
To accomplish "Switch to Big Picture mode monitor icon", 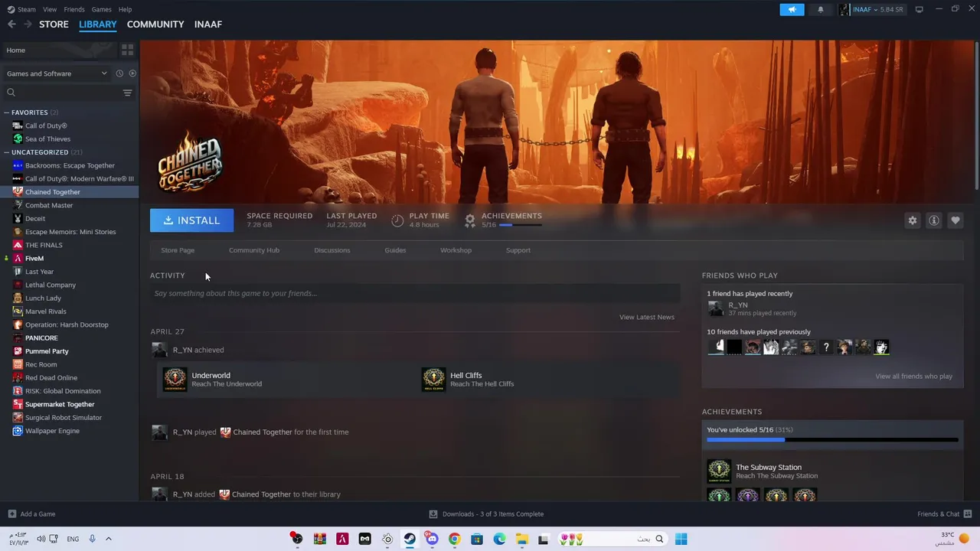I will [x=919, y=9].
